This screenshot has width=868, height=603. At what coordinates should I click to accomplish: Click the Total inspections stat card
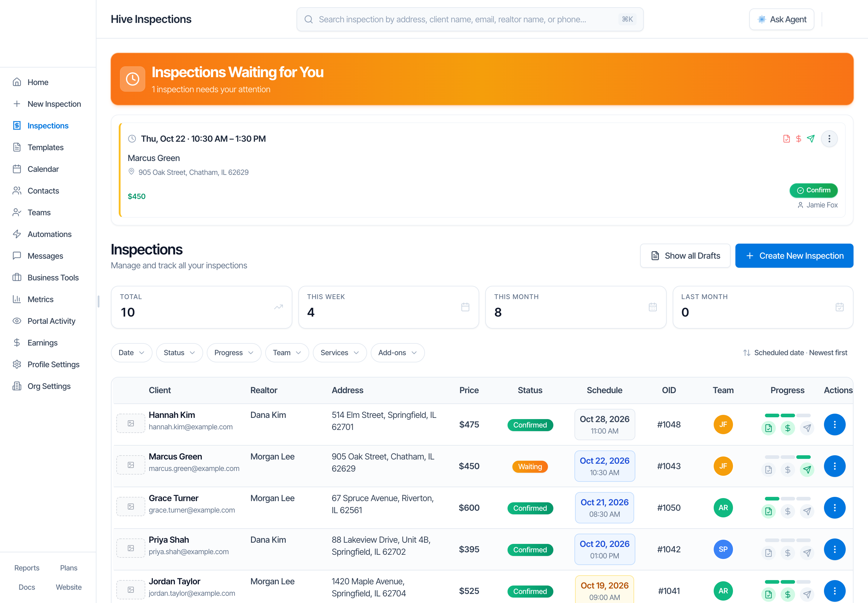coord(201,307)
